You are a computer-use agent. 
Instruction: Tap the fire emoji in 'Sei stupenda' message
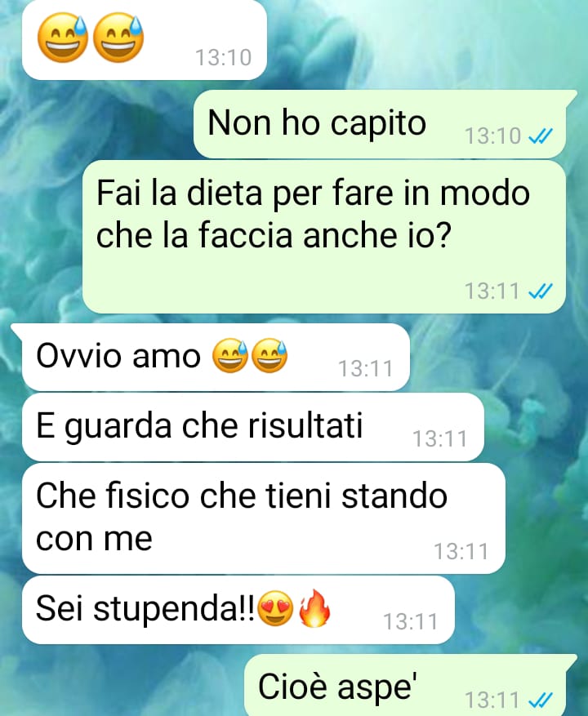tap(314, 607)
